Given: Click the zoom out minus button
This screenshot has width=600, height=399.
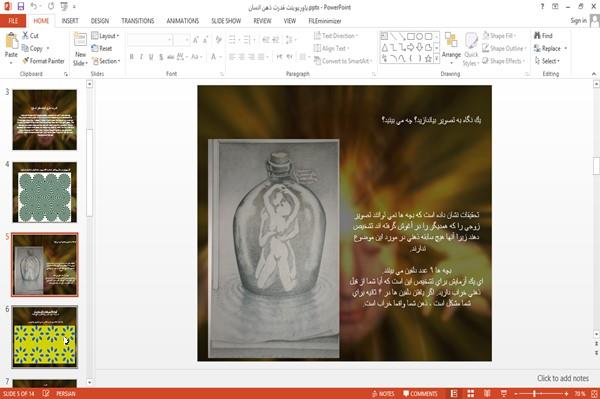Looking at the screenshot, I should pyautogui.click(x=516, y=394).
